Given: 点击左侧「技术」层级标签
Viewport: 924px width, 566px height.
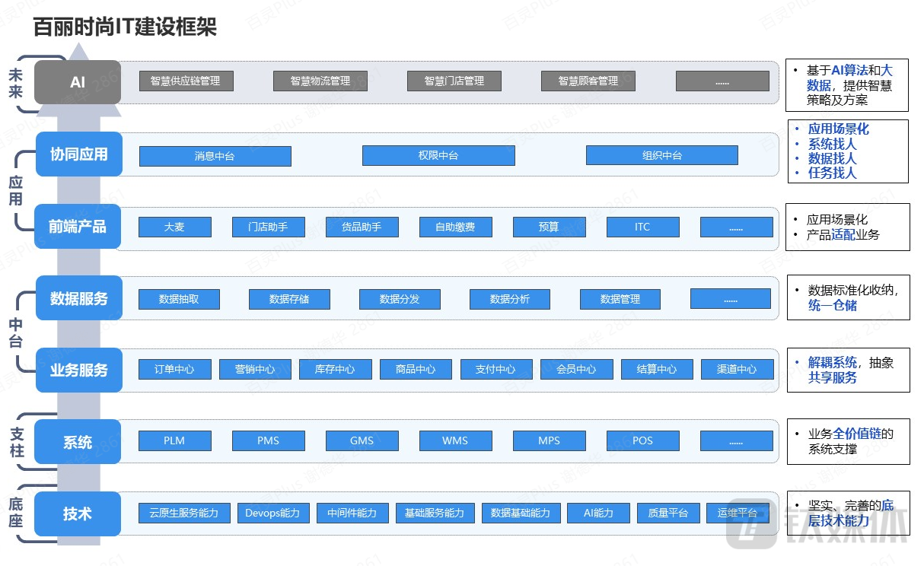Looking at the screenshot, I should click(77, 514).
